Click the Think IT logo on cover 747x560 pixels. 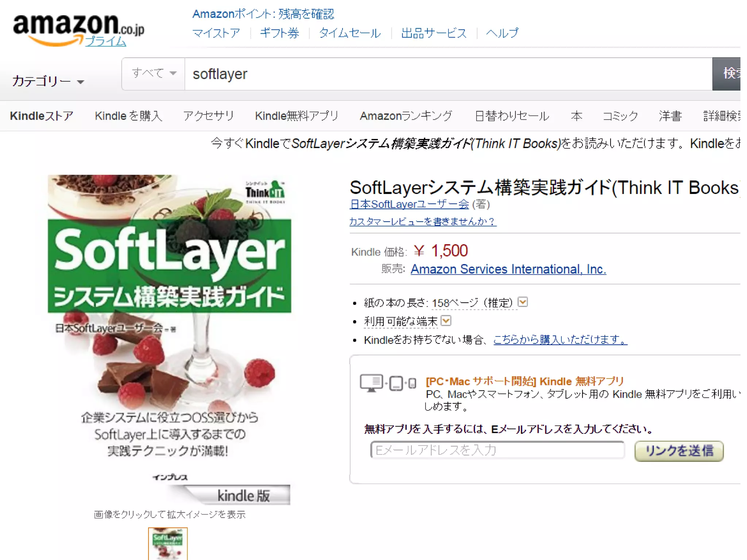(x=265, y=191)
